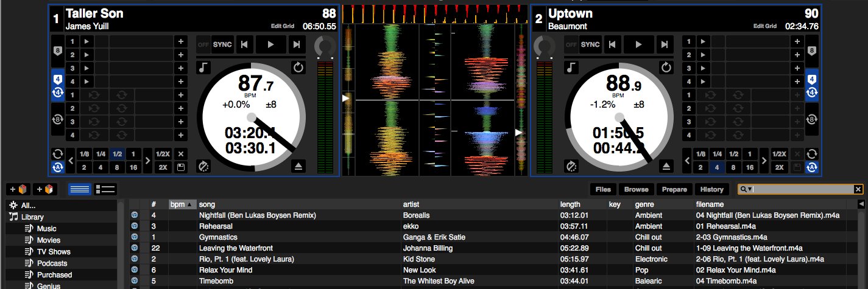Toggle keylock music note on deck 2
This screenshot has width=868, height=289.
tap(571, 67)
